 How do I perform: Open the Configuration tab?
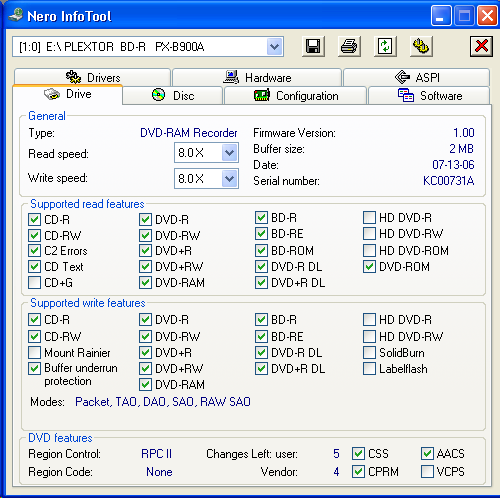click(x=296, y=96)
